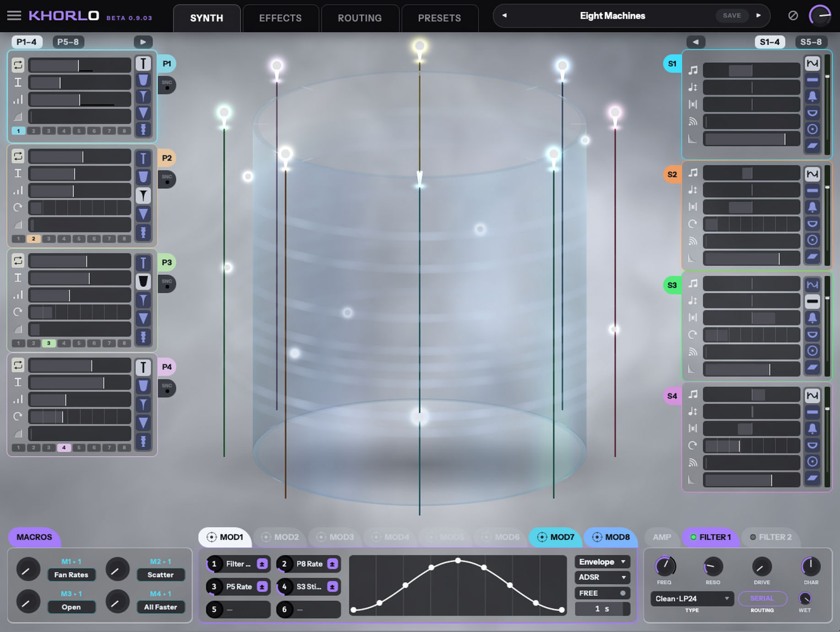The image size is (840, 632).
Task: Click the Fan Rates macro name field
Action: pos(71,574)
